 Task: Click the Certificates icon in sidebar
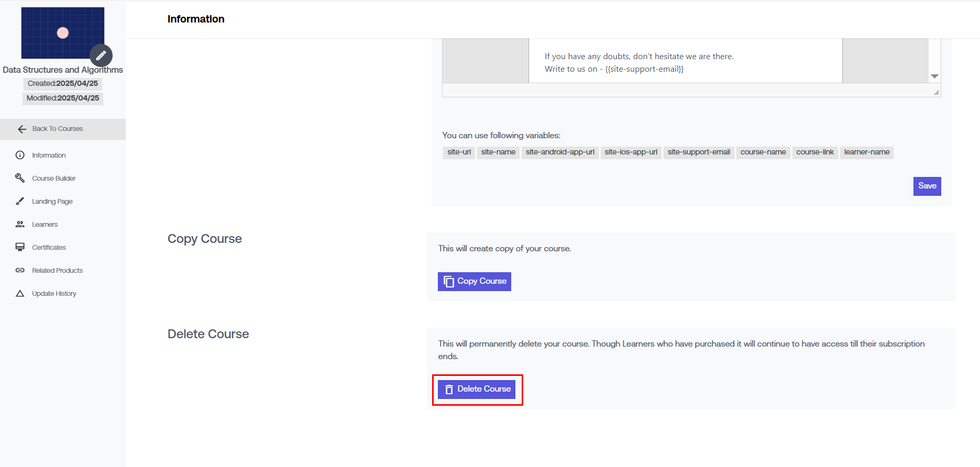click(x=20, y=247)
